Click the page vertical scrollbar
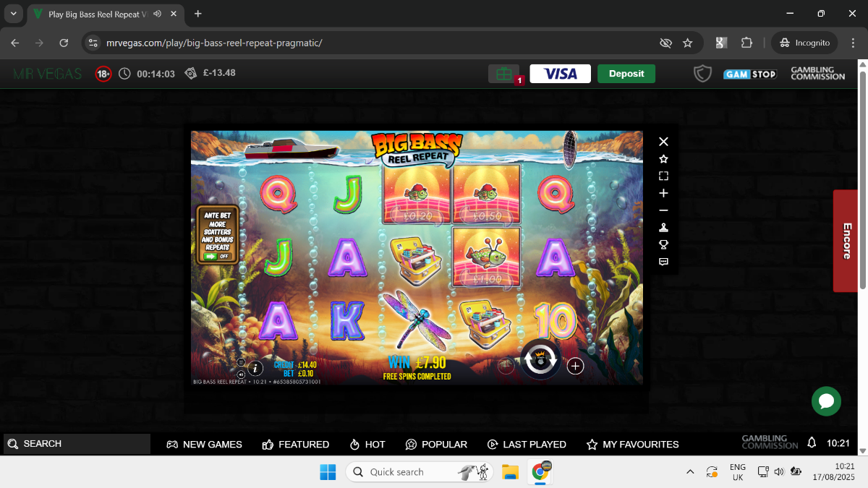This screenshot has width=868, height=488. (x=862, y=181)
